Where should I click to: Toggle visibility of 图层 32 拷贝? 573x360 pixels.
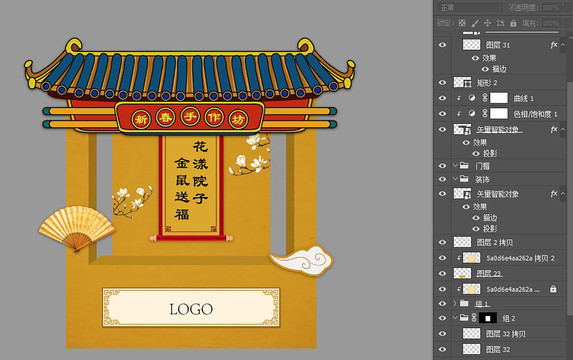[x=443, y=334]
